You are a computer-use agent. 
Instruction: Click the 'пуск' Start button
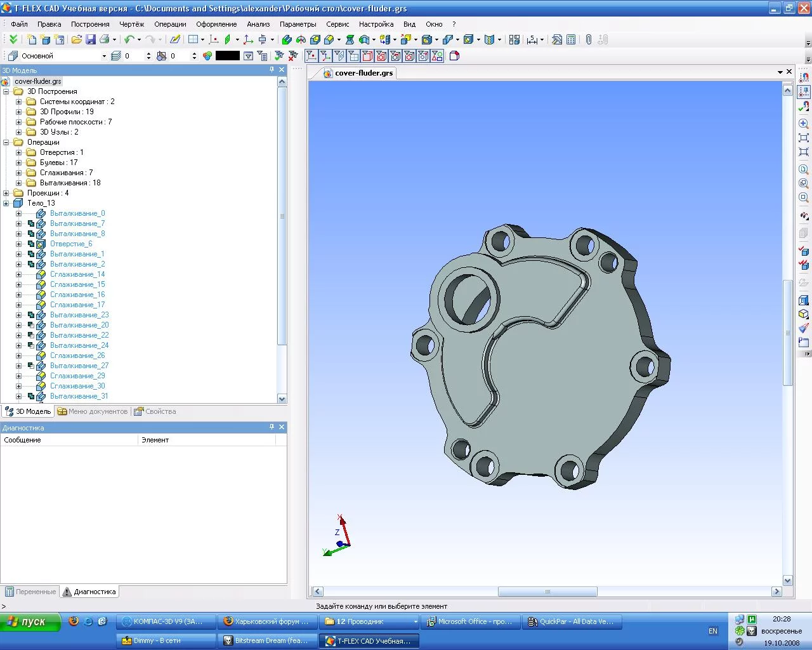click(30, 621)
